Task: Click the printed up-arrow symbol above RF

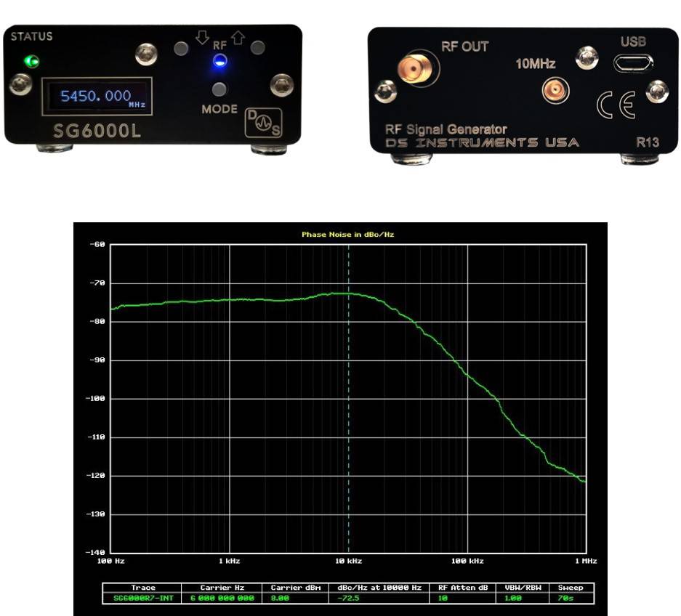Action: coord(238,38)
